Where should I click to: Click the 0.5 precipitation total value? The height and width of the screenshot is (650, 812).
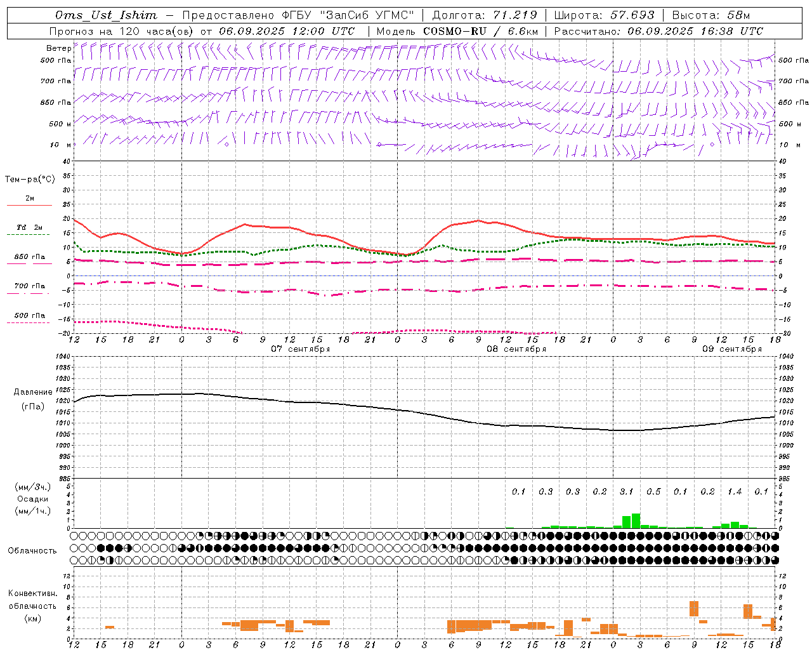click(653, 492)
